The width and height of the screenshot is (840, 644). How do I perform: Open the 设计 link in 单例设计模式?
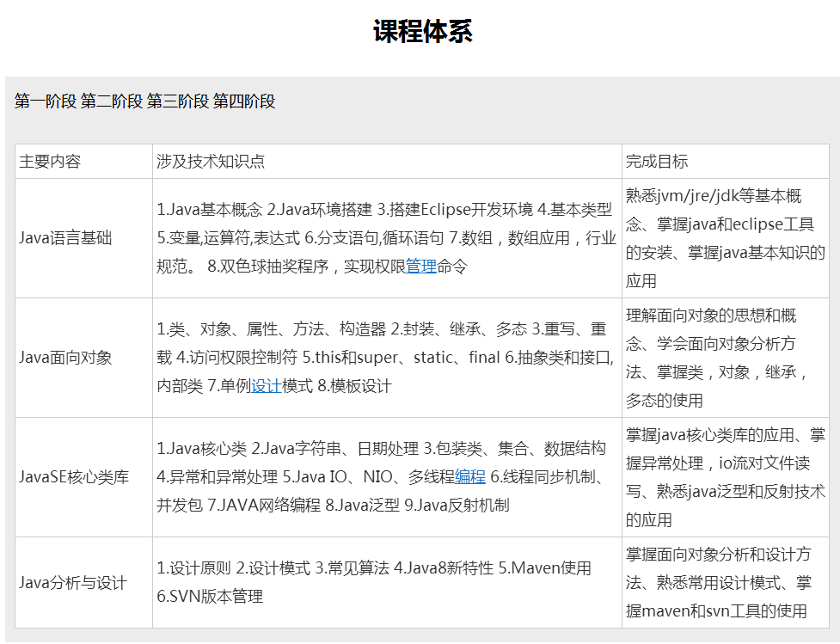coord(267,386)
